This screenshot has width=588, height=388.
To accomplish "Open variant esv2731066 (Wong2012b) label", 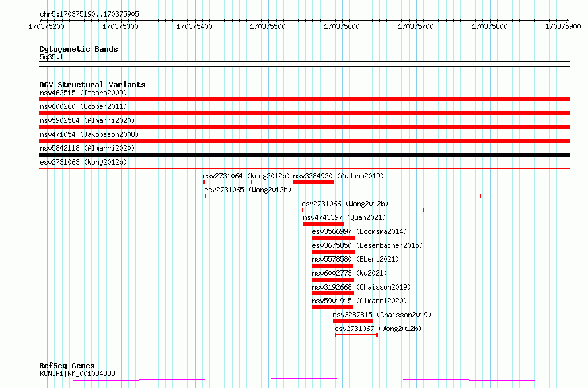I will (x=345, y=204).
